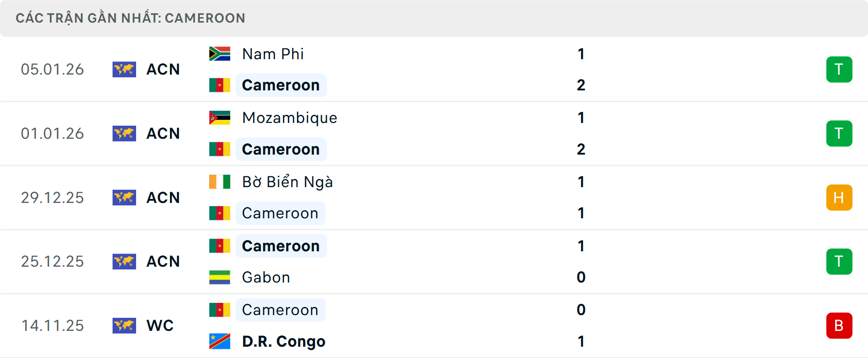Click the Gabon flag icon
Viewport: 868px width, 358px height.
pos(219,277)
